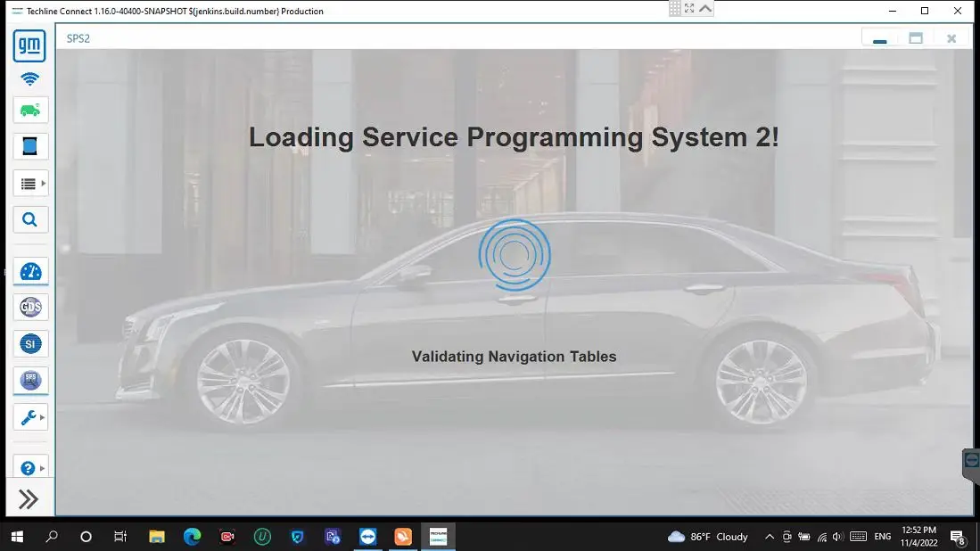Launch Microsoft Edge from taskbar
Image resolution: width=980 pixels, height=551 pixels.
click(x=192, y=537)
